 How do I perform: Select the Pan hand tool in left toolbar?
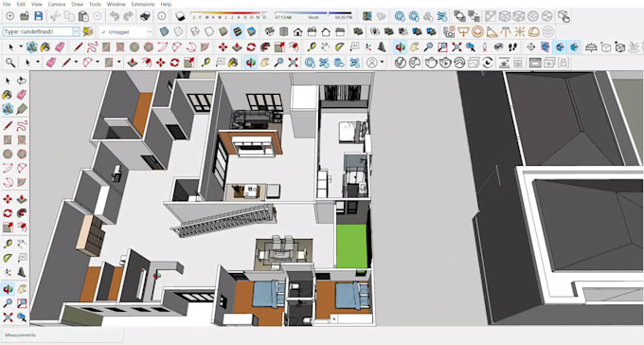(x=22, y=289)
